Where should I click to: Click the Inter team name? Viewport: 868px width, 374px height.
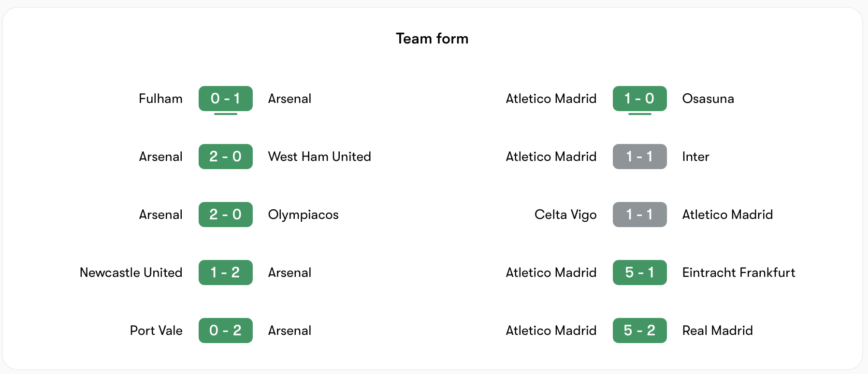[x=695, y=157]
